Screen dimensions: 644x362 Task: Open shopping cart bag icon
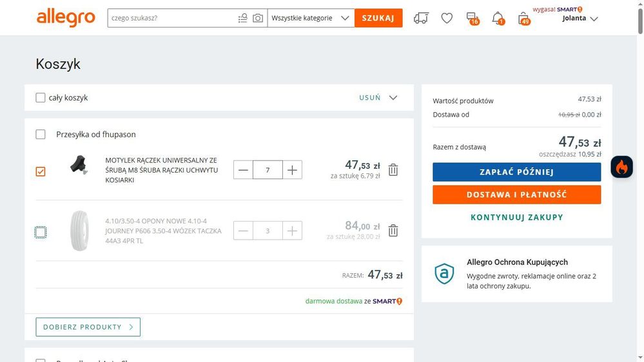coord(523,18)
